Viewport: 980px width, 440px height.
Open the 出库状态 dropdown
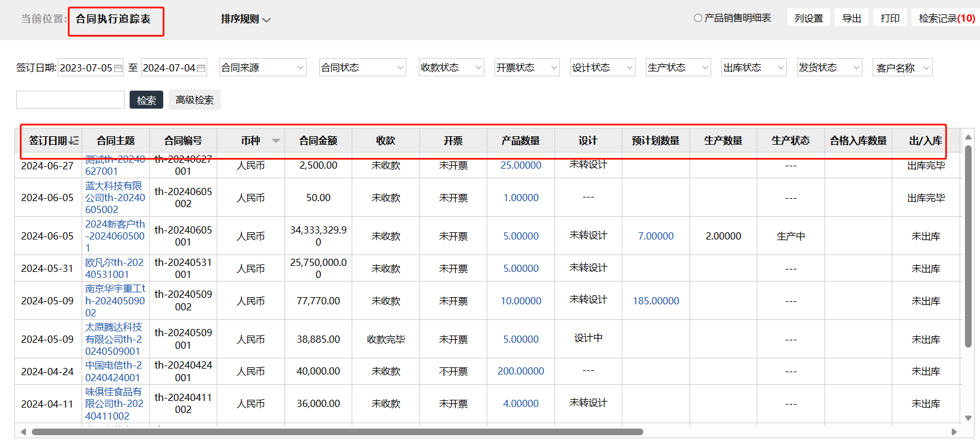754,68
